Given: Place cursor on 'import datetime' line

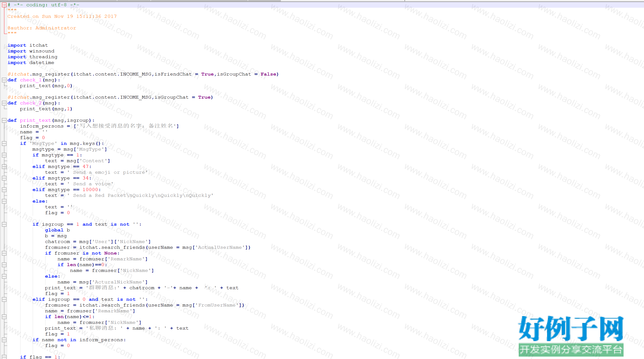Looking at the screenshot, I should pos(31,63).
